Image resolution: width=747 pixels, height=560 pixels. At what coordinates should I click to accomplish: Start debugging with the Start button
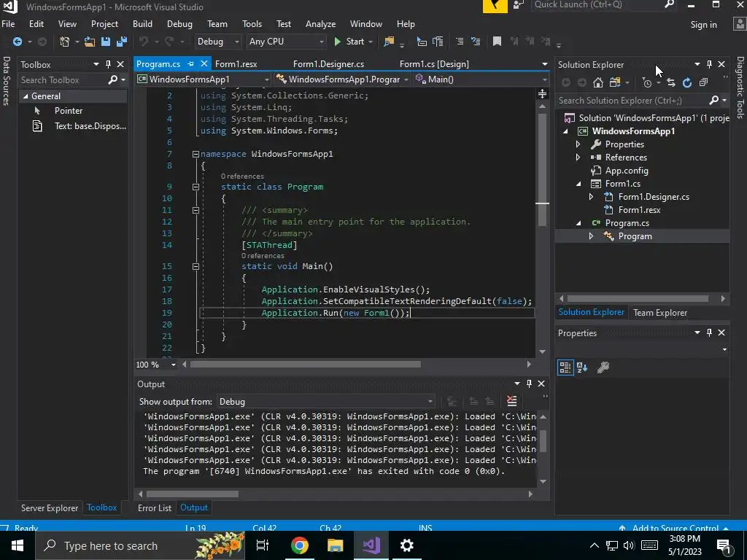[x=349, y=42]
